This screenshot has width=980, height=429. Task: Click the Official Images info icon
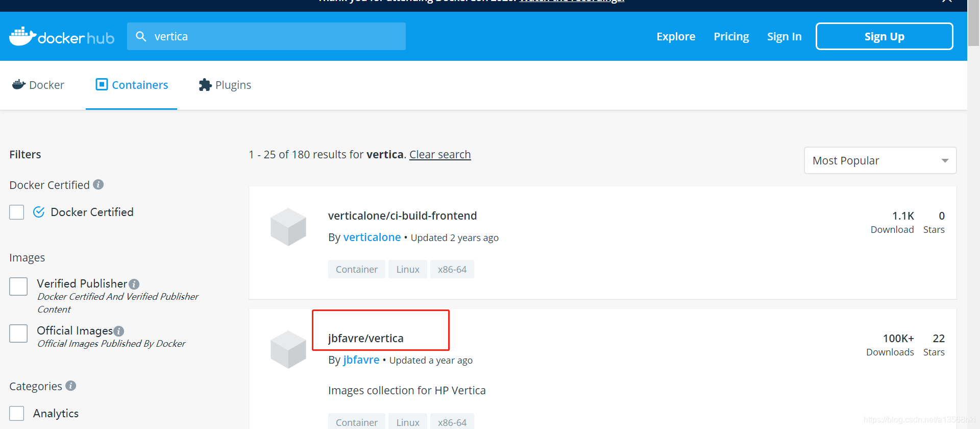click(119, 331)
